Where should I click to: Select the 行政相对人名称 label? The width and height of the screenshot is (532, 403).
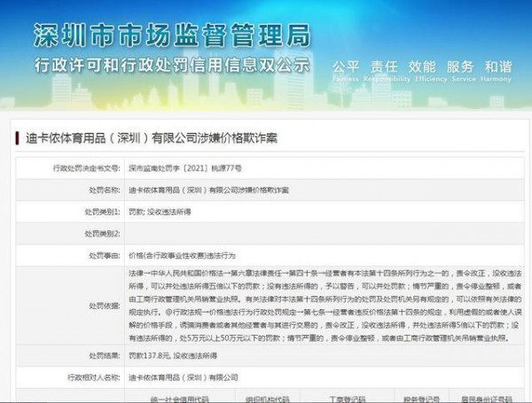point(94,377)
